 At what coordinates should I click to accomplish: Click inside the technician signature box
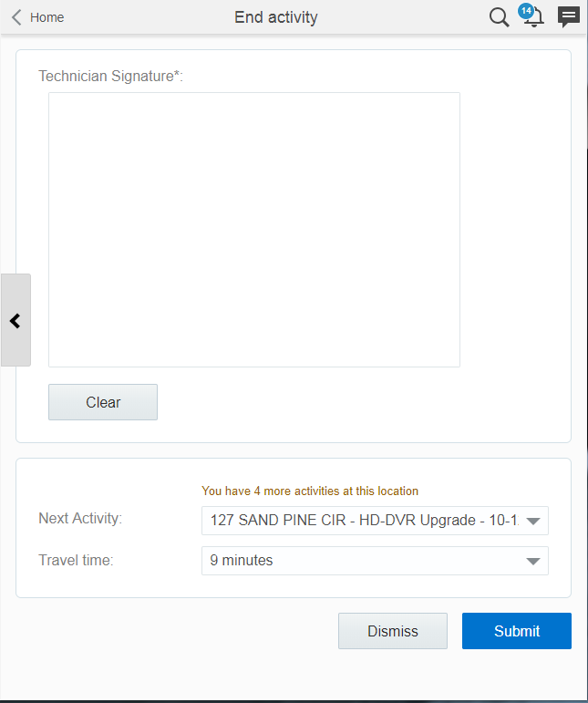pyautogui.click(x=254, y=229)
